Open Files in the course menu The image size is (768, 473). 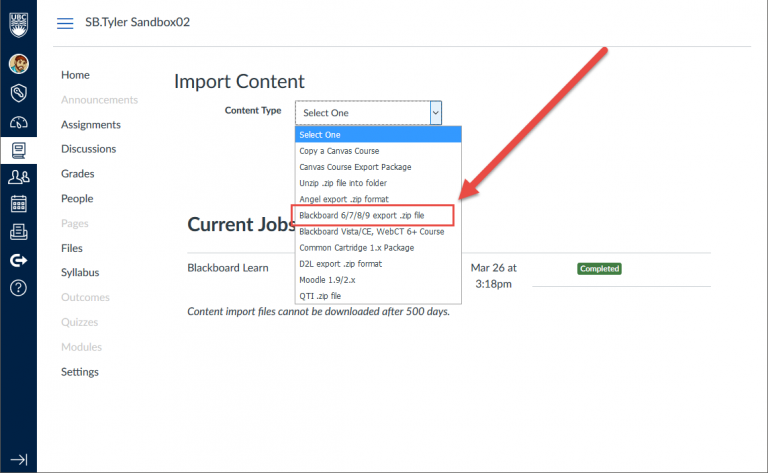click(x=72, y=248)
